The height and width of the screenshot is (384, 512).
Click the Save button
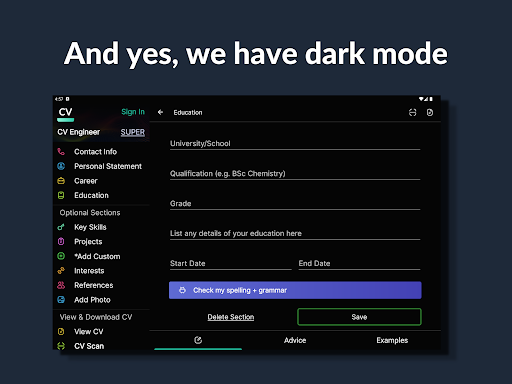[x=359, y=317]
